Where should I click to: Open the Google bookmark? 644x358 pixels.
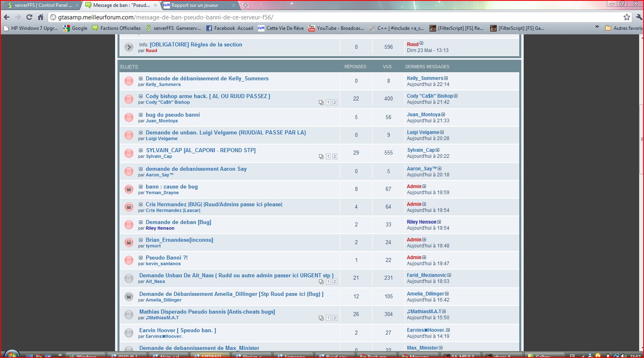pyautogui.click(x=76, y=28)
